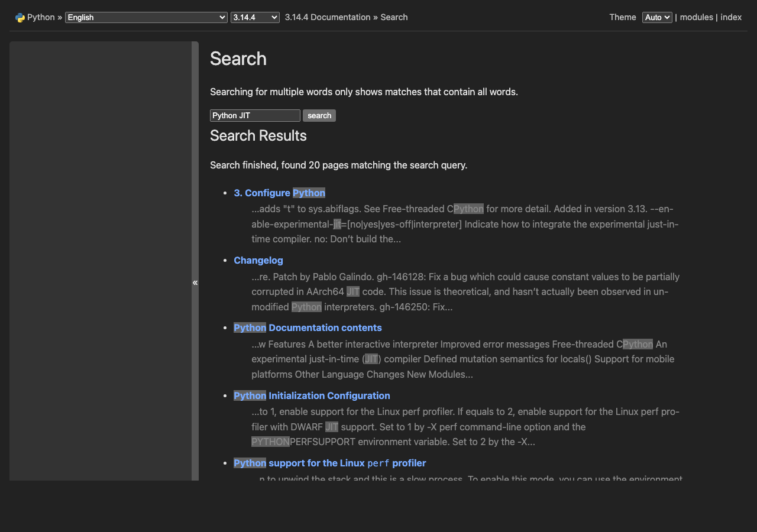Viewport: 757px width, 532px height.
Task: Click the Python breadcrumb link
Action: [x=41, y=17]
